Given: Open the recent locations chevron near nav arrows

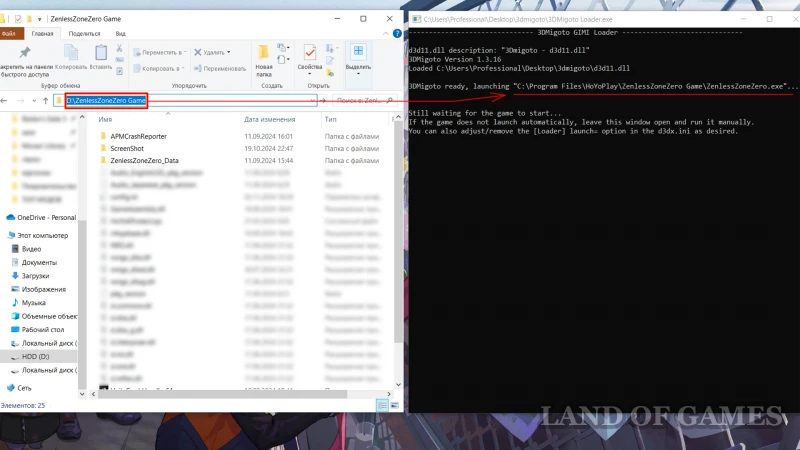Looking at the screenshot, I should click(x=34, y=101).
